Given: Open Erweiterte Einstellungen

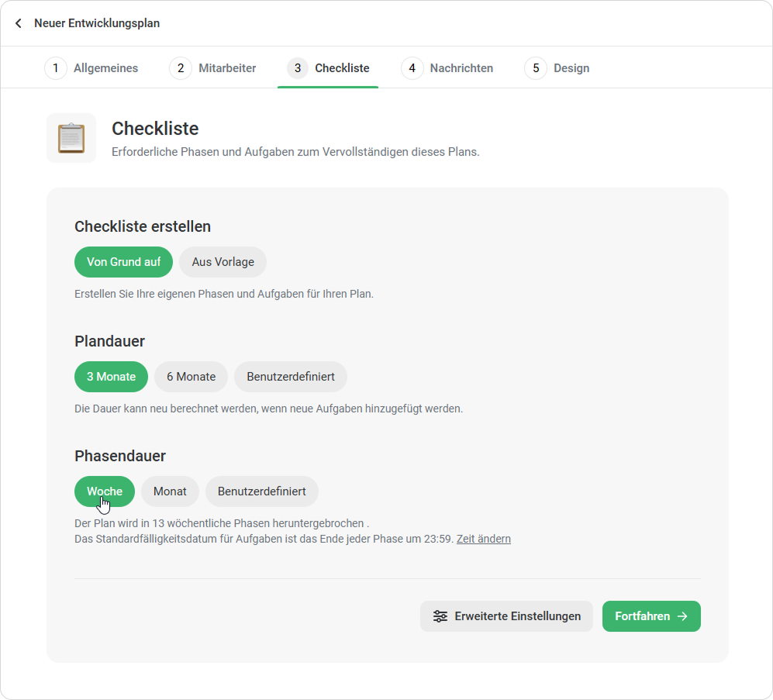Looking at the screenshot, I should 506,616.
